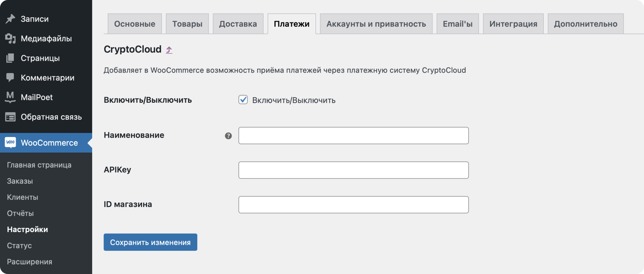Click the WooCommerce Woo logo icon
This screenshot has height=274, width=644.
(10, 142)
